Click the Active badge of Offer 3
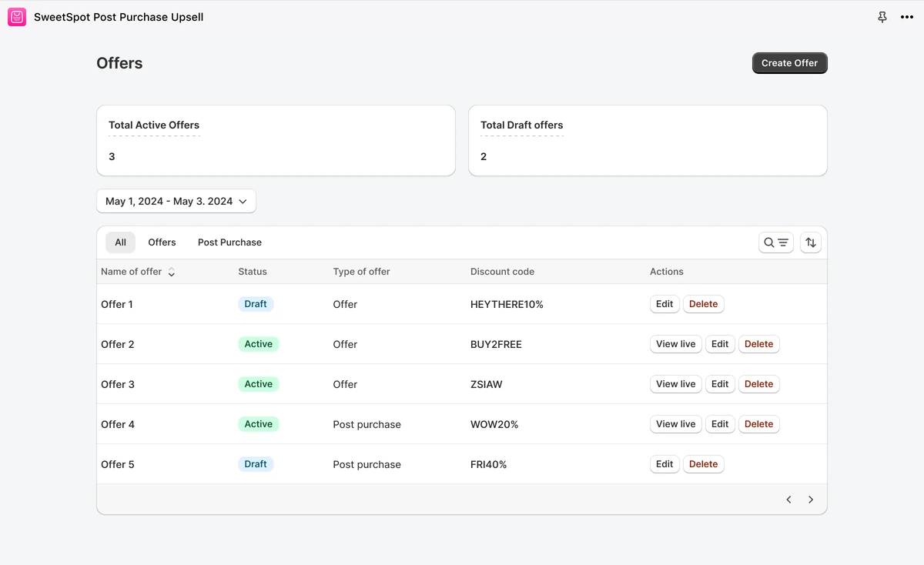The image size is (924, 565). [x=259, y=384]
